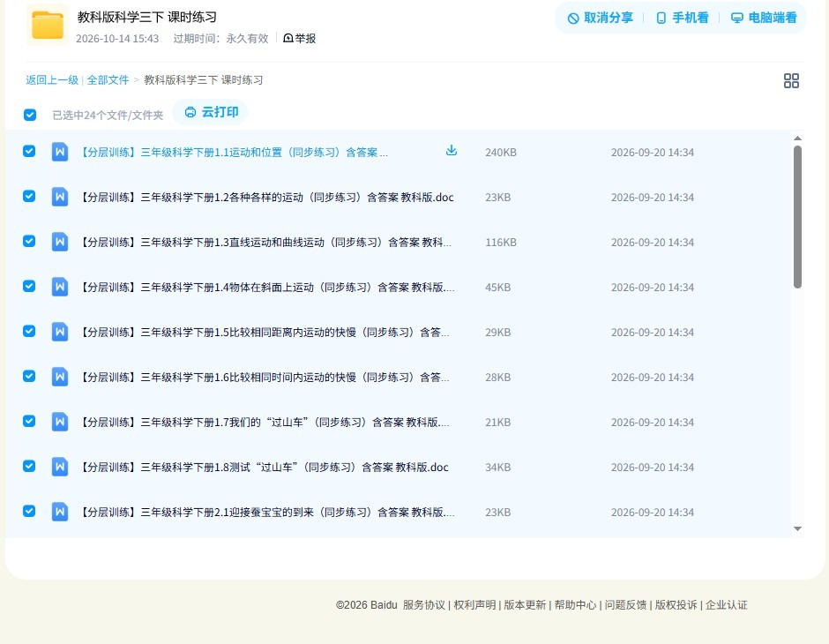The width and height of the screenshot is (829, 644).
Task: Uncheck the 1.3直线运动和曲线运动 checkbox
Action: click(29, 241)
